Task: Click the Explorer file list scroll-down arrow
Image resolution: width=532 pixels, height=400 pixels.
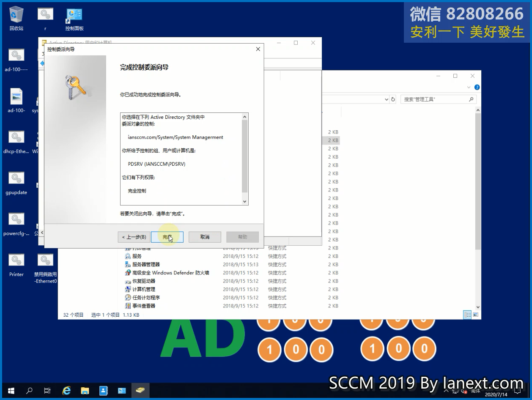Action: (478, 307)
